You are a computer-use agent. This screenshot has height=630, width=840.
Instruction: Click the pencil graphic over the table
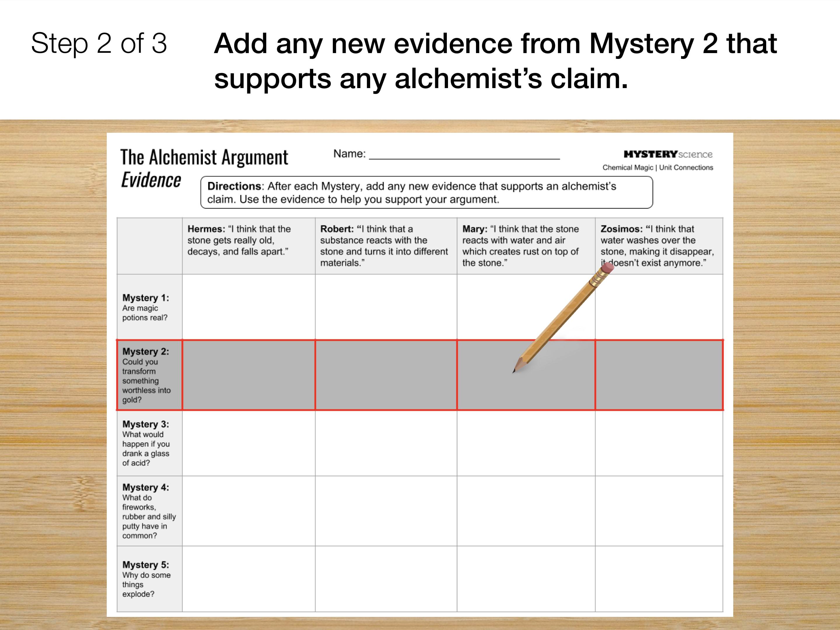pyautogui.click(x=563, y=317)
